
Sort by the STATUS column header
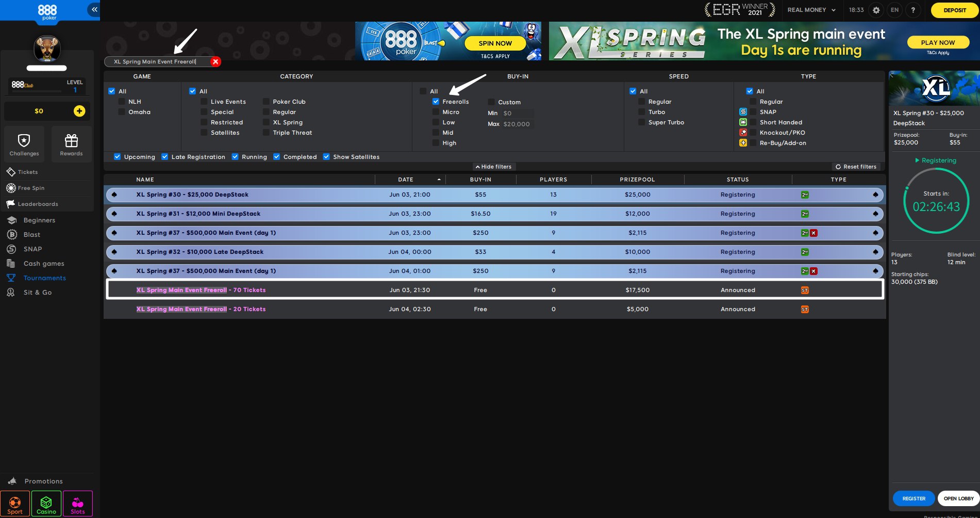tap(738, 180)
